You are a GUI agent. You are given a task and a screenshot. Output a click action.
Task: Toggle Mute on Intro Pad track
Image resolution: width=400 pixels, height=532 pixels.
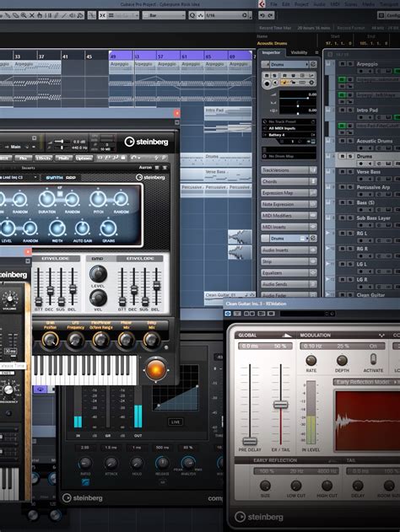tap(343, 110)
